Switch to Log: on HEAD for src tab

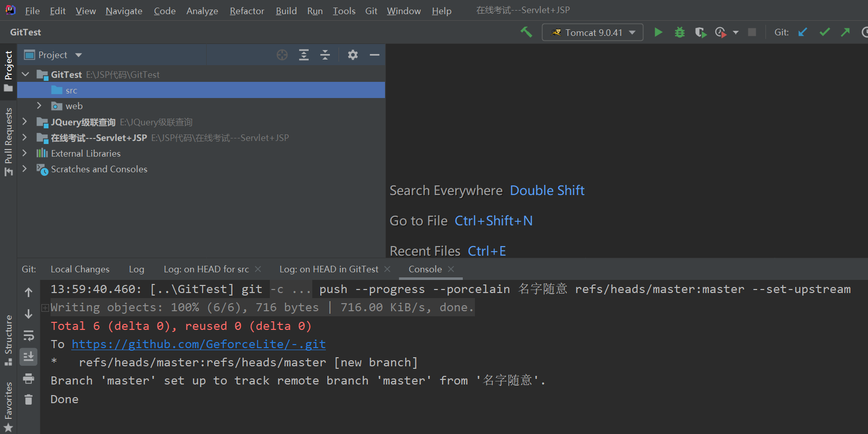pos(206,269)
